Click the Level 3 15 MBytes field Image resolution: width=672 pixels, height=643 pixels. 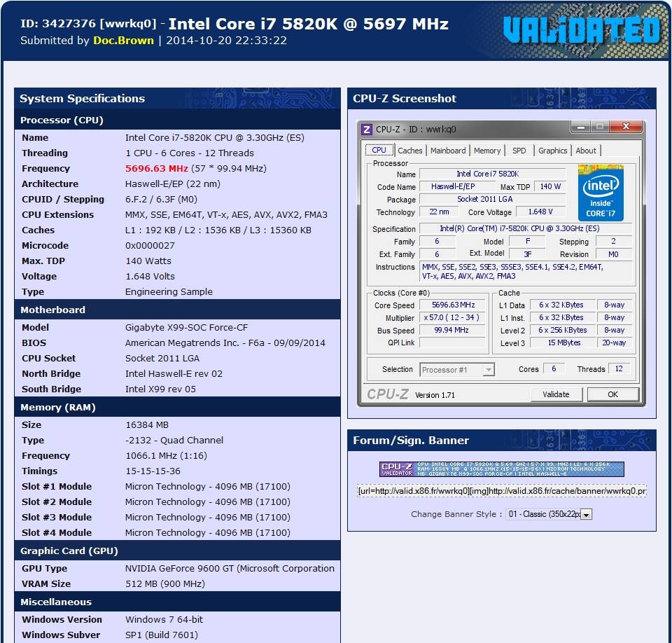click(562, 343)
